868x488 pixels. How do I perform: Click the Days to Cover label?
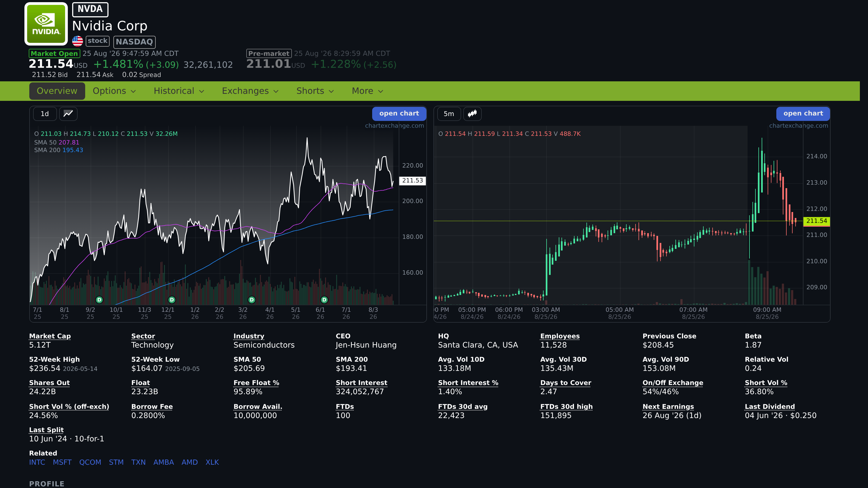(566, 383)
